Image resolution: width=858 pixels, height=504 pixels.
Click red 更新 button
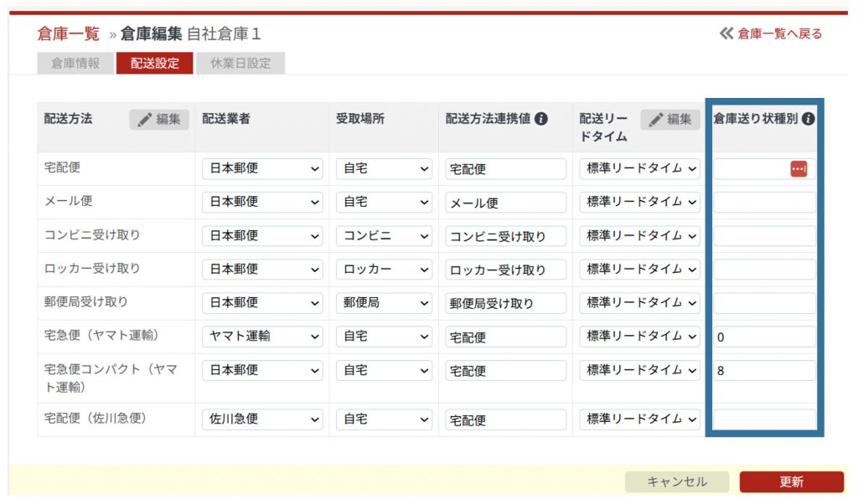point(791,481)
